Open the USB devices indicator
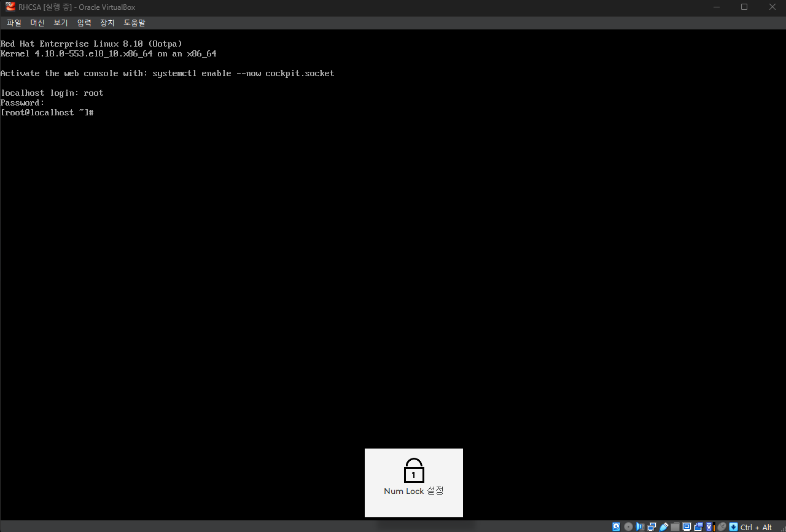This screenshot has width=786, height=532. (663, 526)
